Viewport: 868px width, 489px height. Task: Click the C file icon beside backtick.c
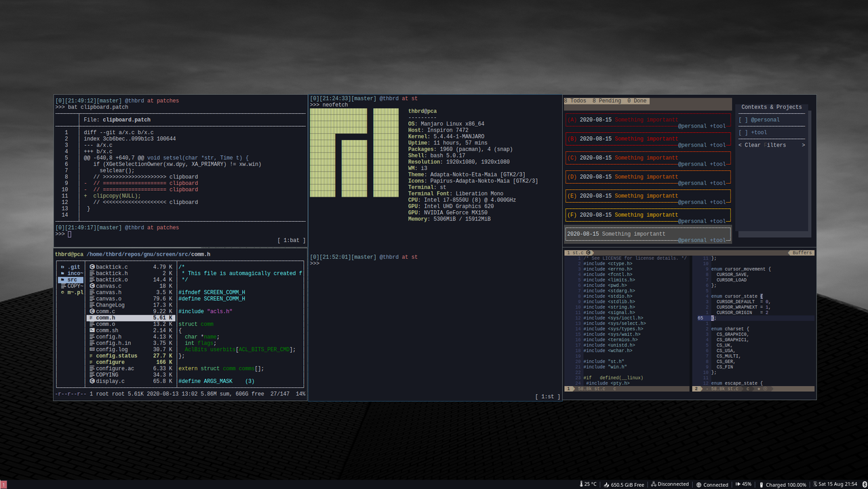[x=92, y=267]
